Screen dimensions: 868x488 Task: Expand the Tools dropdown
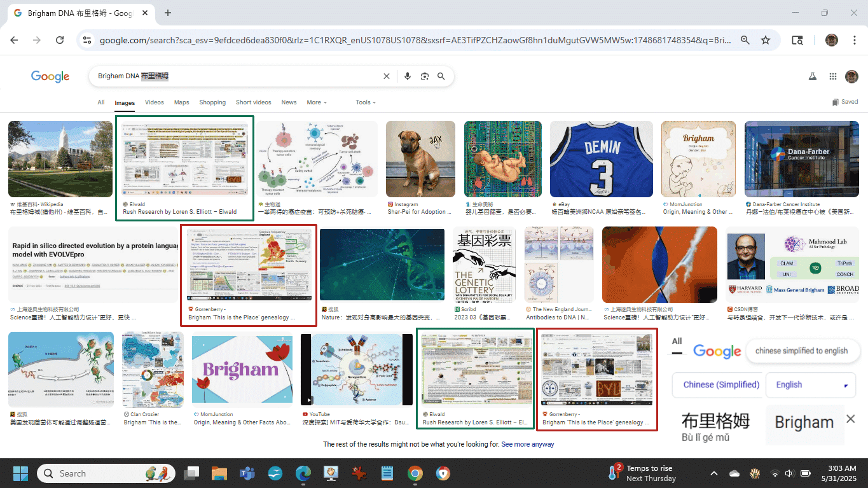366,102
